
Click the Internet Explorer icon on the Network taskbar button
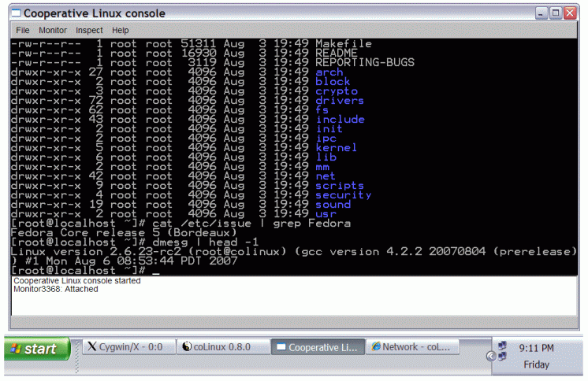[x=376, y=346]
